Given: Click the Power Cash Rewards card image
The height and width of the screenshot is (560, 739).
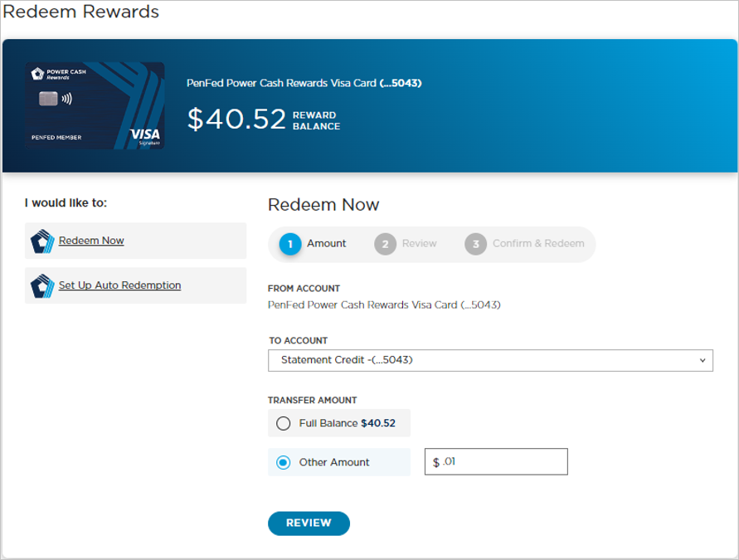Looking at the screenshot, I should click(95, 105).
